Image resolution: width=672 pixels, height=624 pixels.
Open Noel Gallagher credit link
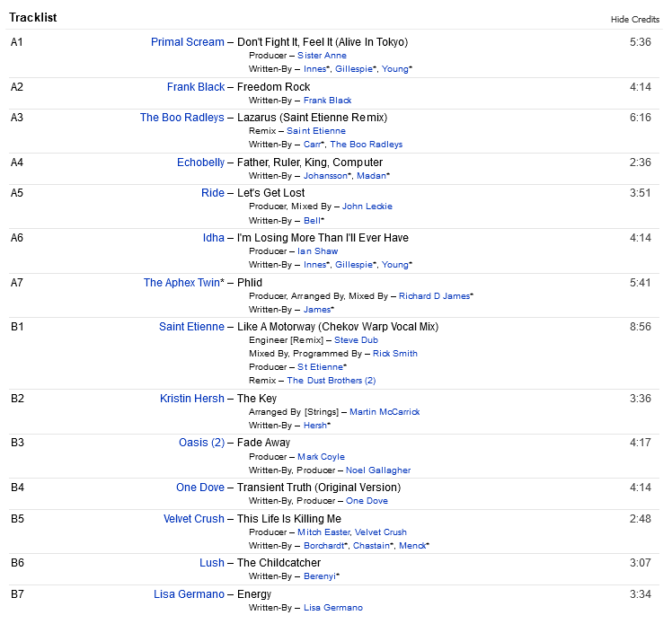click(378, 470)
